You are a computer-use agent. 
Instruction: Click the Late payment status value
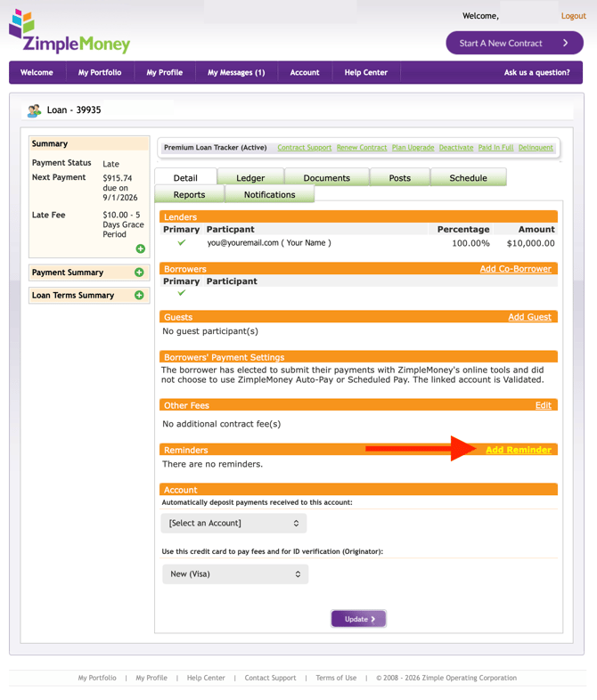tap(110, 164)
